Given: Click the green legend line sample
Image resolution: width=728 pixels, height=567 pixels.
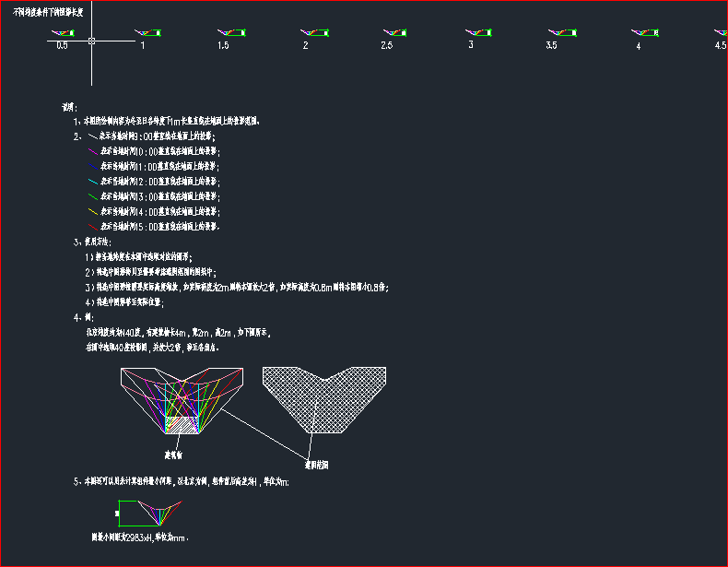Looking at the screenshot, I should pyautogui.click(x=91, y=196).
